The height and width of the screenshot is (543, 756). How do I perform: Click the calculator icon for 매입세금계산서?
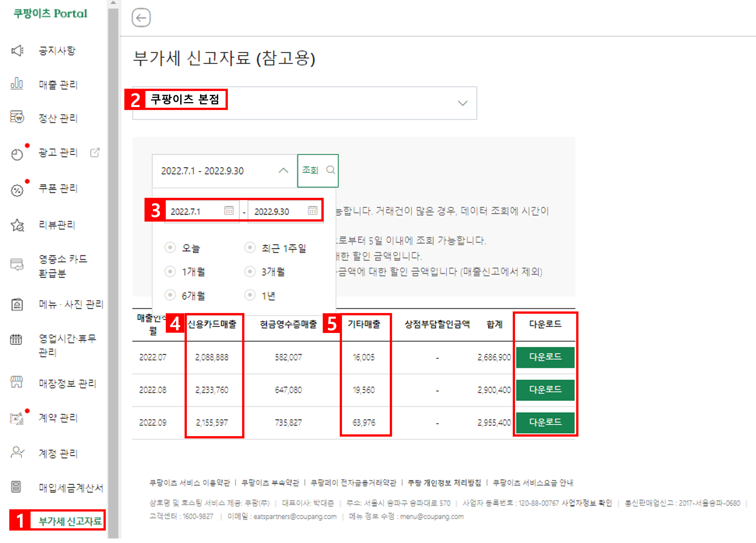(x=16, y=487)
